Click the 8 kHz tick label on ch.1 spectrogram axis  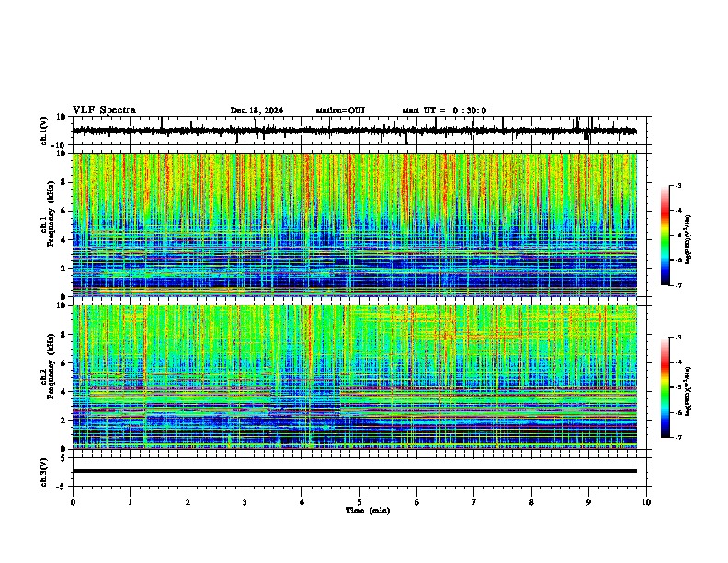click(63, 182)
